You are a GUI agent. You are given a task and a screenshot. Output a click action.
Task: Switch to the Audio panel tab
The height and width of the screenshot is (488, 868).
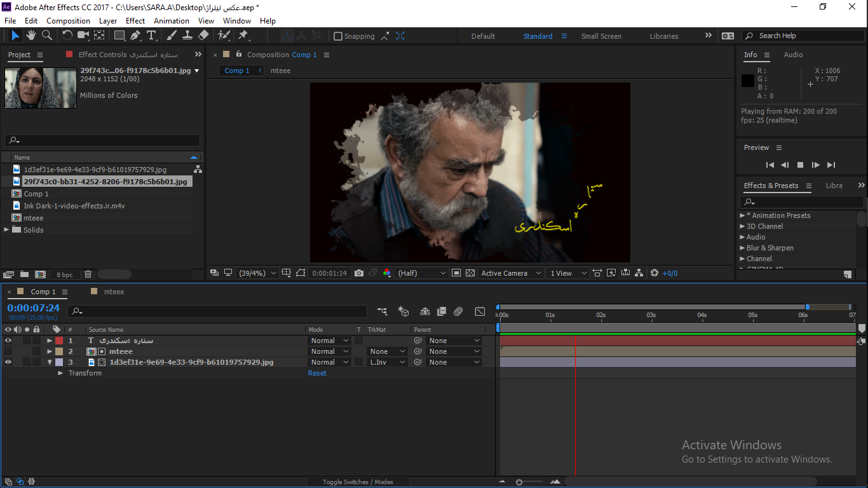pyautogui.click(x=793, y=55)
